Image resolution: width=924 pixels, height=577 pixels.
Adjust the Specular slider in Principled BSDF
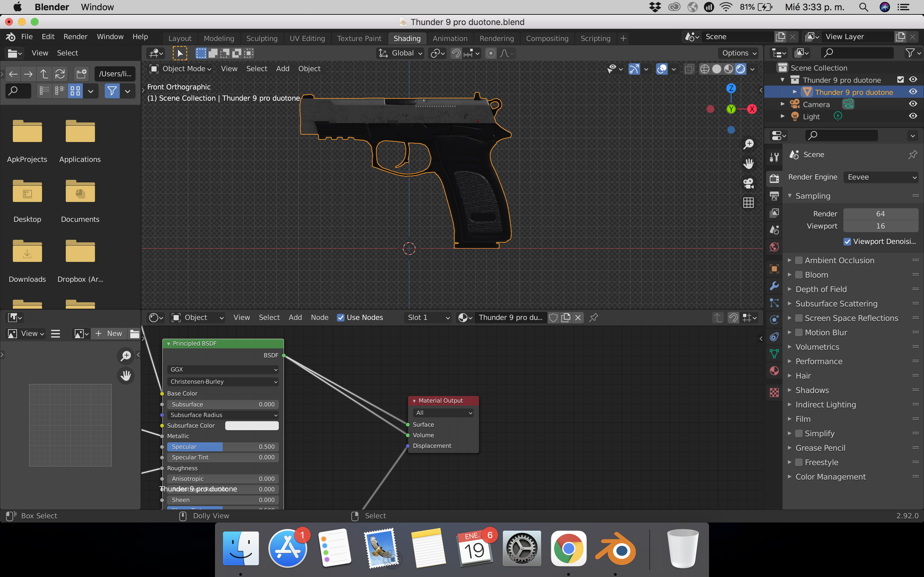click(223, 447)
